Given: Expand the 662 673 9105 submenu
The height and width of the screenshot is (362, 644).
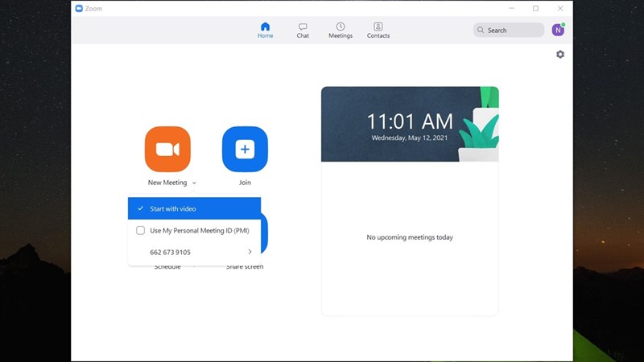Looking at the screenshot, I should click(194, 252).
